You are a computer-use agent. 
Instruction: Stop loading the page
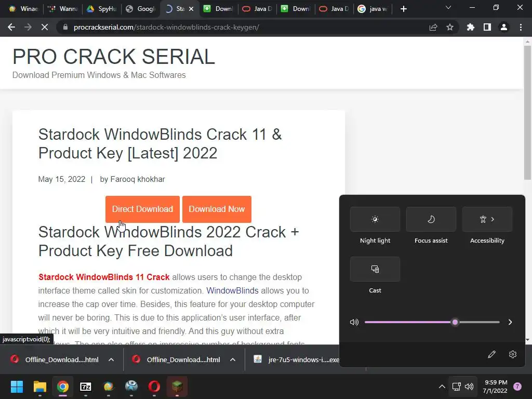(x=45, y=27)
